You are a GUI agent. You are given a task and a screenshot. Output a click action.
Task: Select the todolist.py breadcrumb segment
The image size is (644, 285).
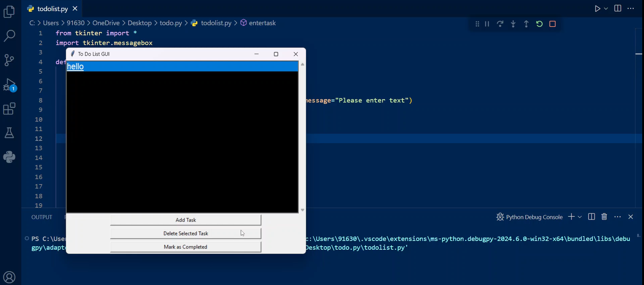point(216,23)
